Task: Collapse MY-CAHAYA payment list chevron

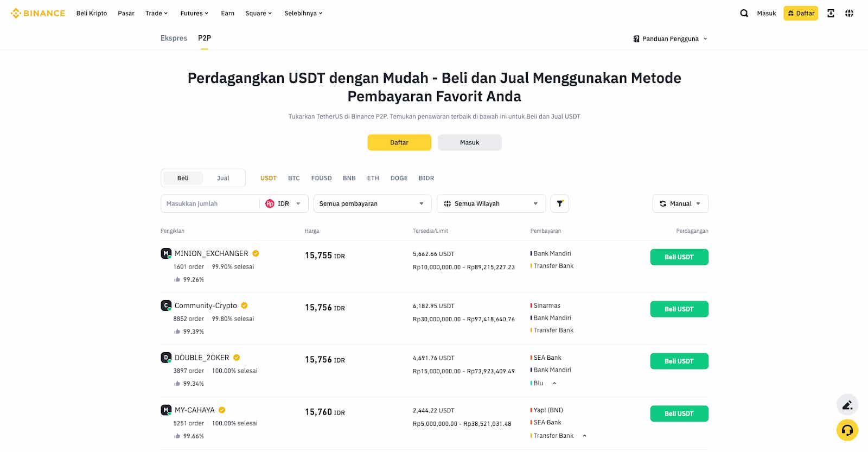Action: pyautogui.click(x=584, y=436)
